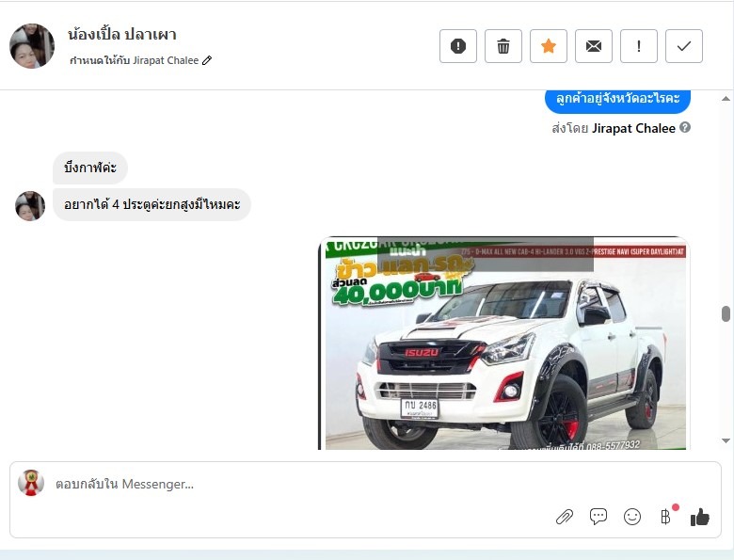
Task: Click the chat scrollbar down arrow
Action: 726,440
